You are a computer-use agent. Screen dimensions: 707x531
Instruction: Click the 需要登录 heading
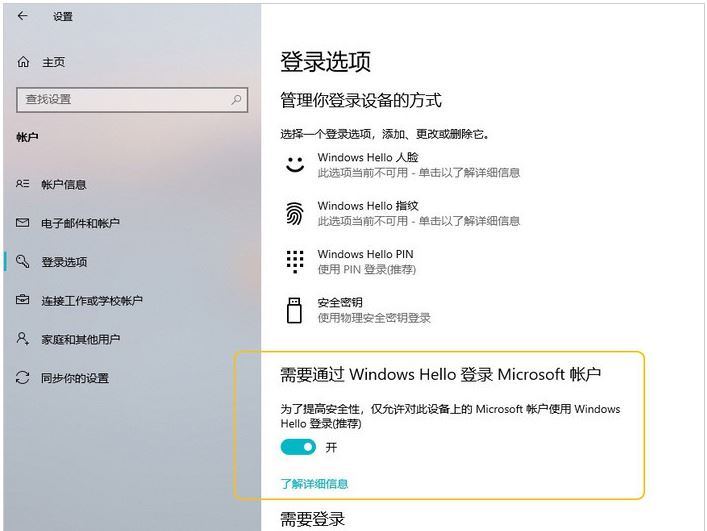pos(312,520)
